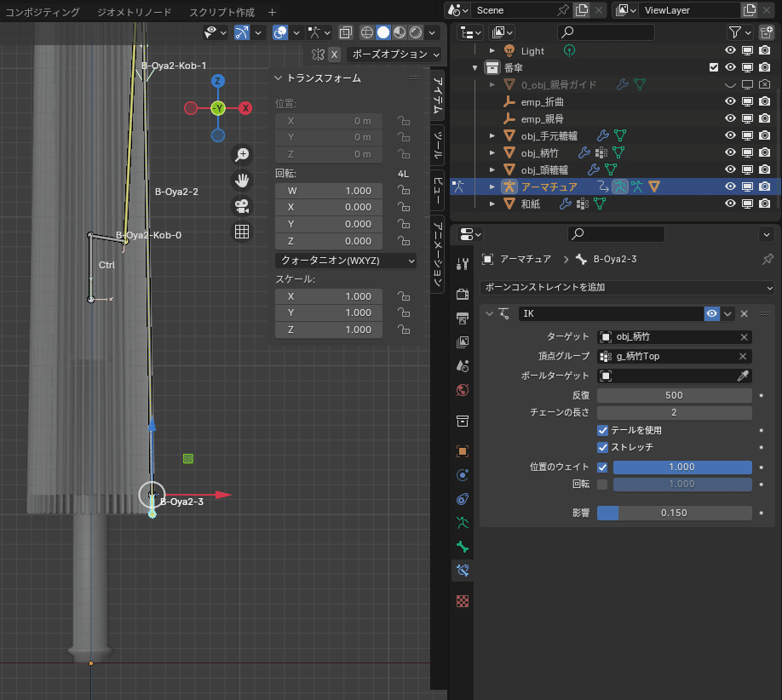Toggle camera view icon in viewport
Image resolution: width=782 pixels, height=700 pixels.
coord(242,206)
